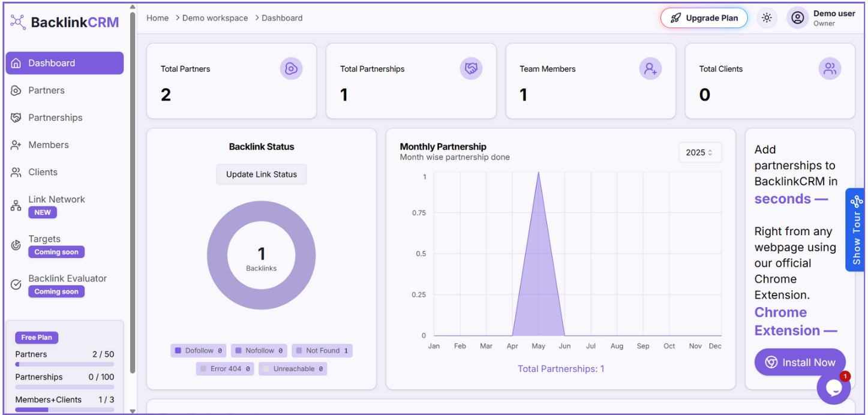Go to Partners in the sidebar

point(46,91)
